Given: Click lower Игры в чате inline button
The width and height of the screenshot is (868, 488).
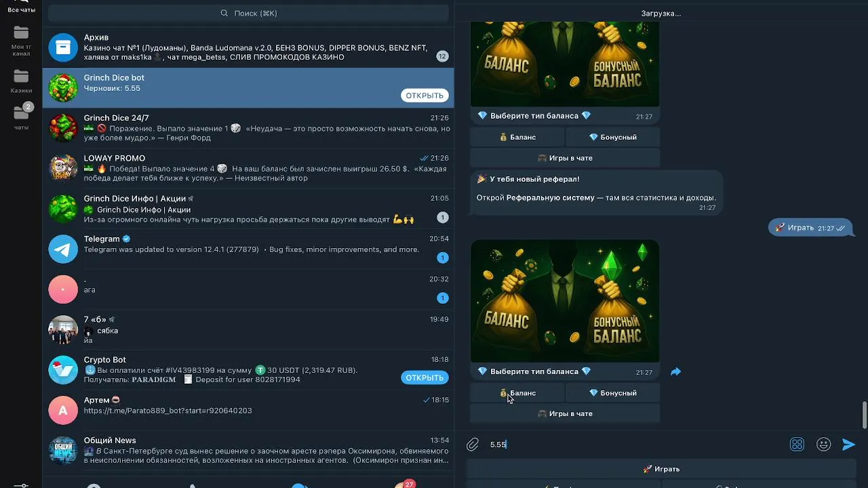Looking at the screenshot, I should click(565, 413).
